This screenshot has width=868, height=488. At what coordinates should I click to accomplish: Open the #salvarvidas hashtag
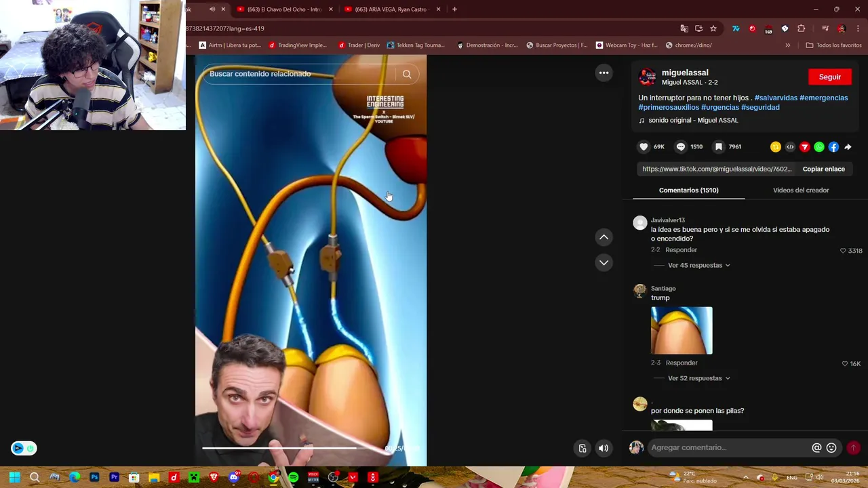click(776, 98)
